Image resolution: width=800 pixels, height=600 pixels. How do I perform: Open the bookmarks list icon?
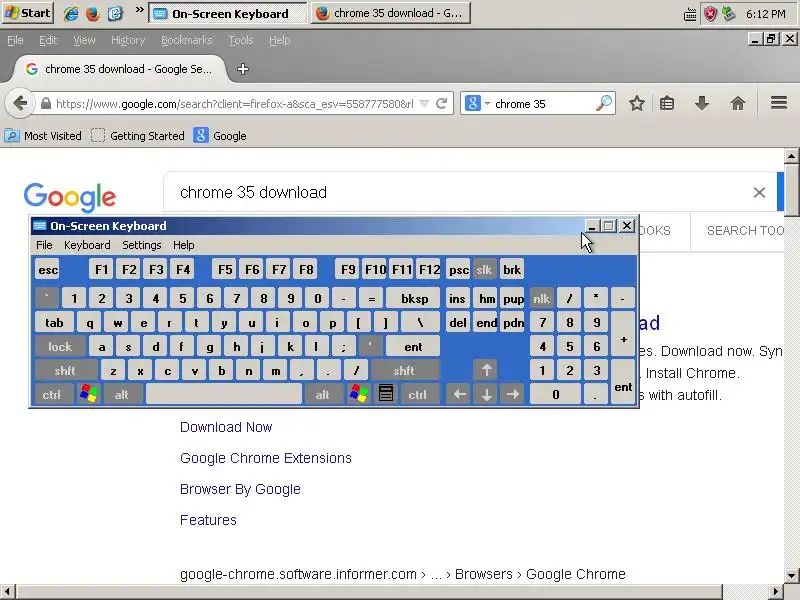pos(667,104)
